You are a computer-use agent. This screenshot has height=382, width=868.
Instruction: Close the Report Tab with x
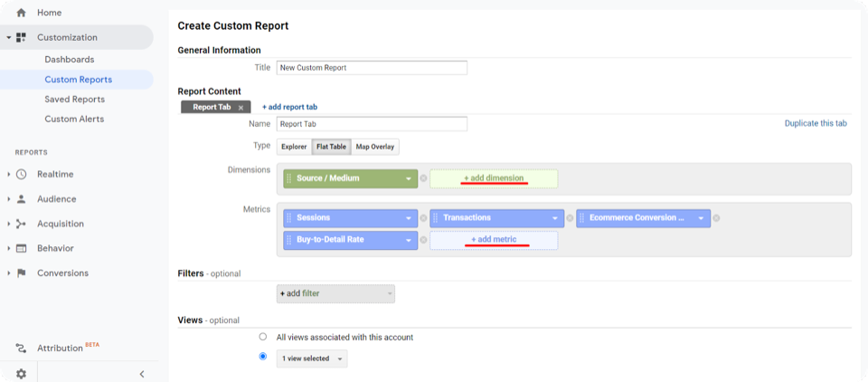click(x=241, y=107)
